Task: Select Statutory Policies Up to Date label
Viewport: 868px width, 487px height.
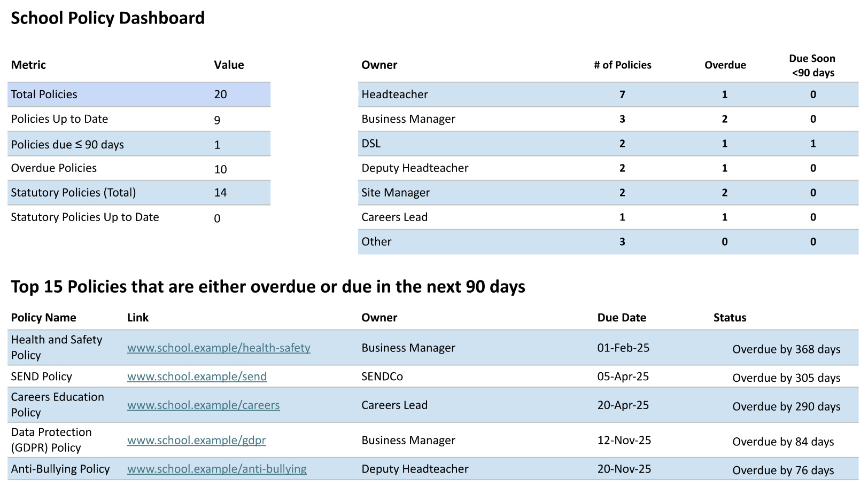Action: tap(84, 217)
